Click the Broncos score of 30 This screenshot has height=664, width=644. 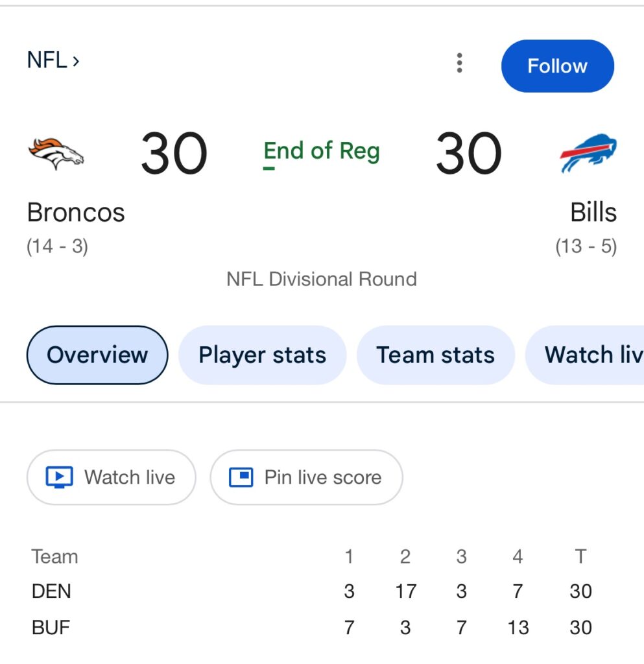pos(174,154)
